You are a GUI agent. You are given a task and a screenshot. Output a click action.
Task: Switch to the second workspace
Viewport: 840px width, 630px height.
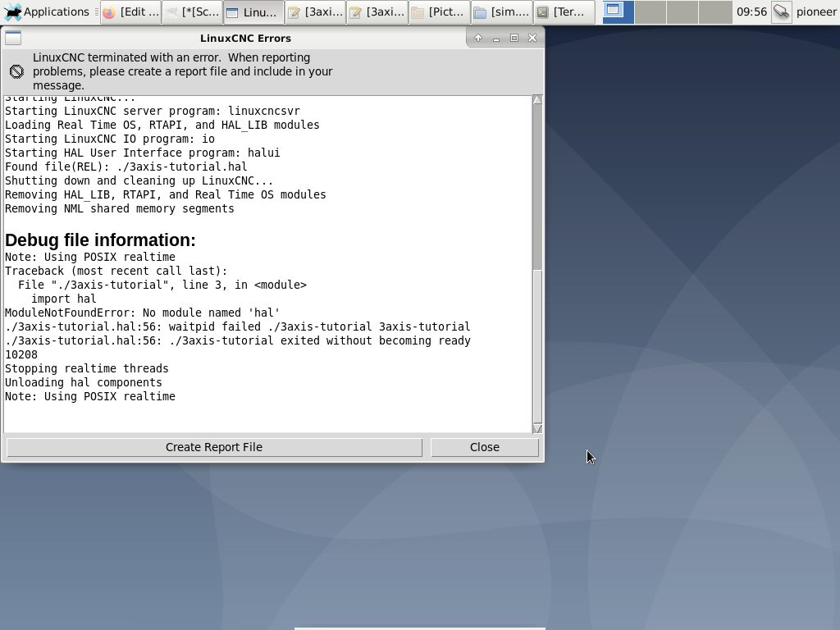[651, 11]
